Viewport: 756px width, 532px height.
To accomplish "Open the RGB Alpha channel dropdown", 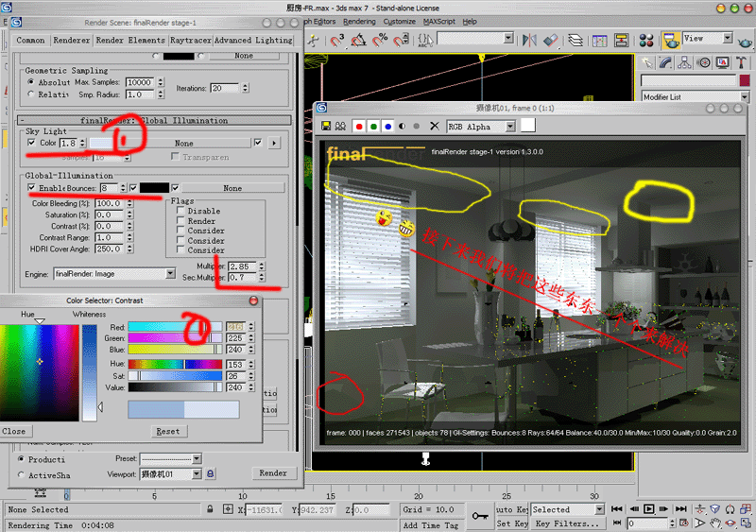I will (x=510, y=127).
